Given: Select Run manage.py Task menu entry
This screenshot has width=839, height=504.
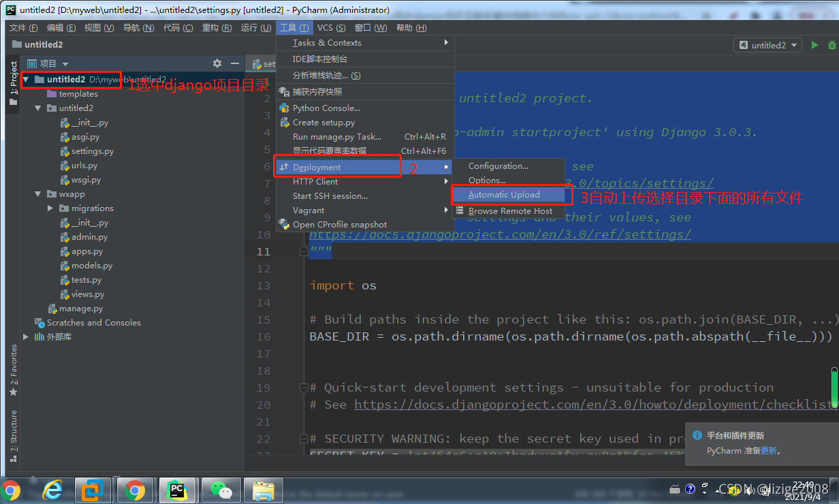Looking at the screenshot, I should pos(364,137).
